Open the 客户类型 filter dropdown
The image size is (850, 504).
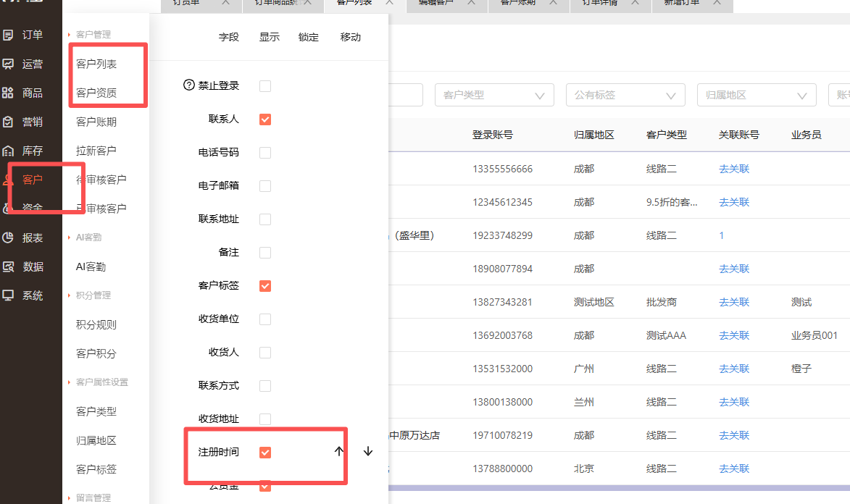click(x=494, y=95)
